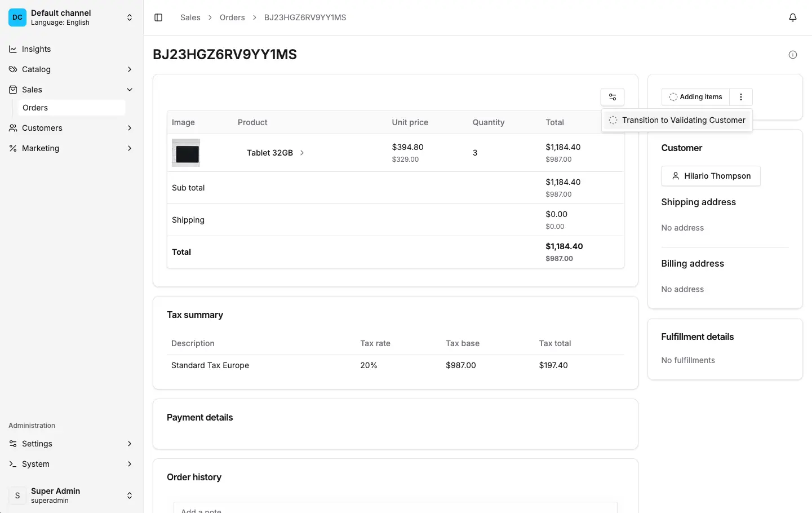Click the System terminal icon
This screenshot has height=513, width=812.
click(13, 464)
